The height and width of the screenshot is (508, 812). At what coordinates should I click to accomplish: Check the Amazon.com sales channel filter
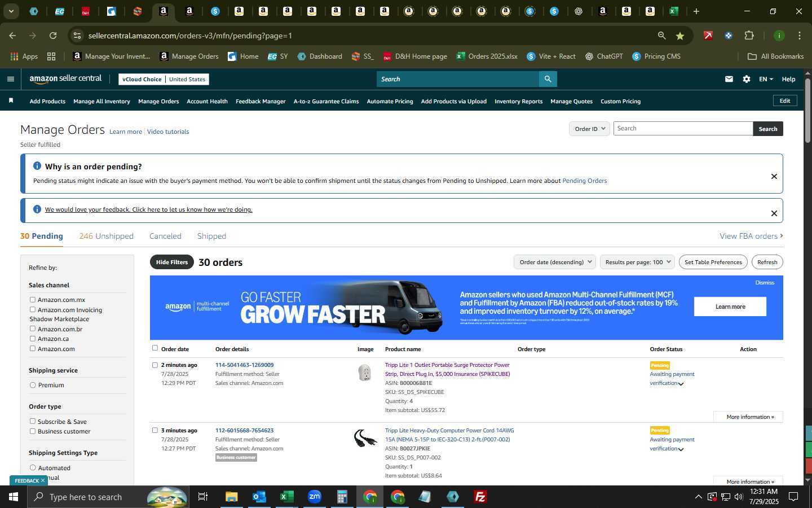tap(33, 348)
